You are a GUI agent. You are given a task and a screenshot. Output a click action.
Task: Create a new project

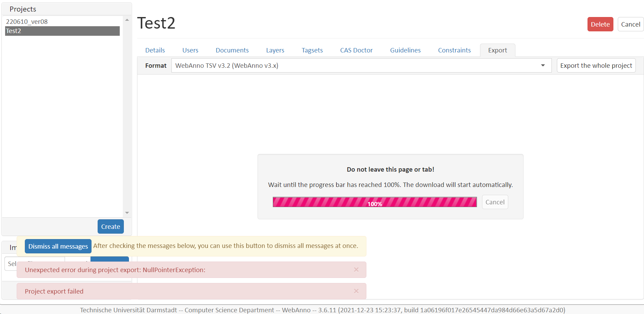pyautogui.click(x=111, y=226)
